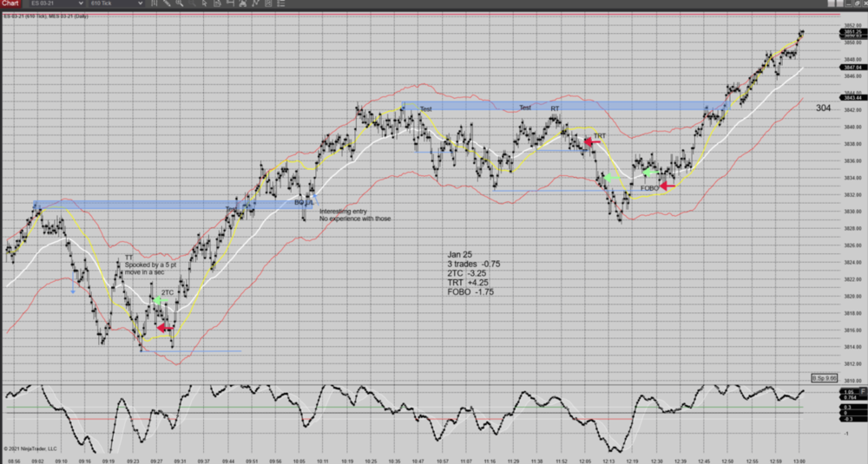Select the "Interesting entry" text annotation
Viewport: 868px width, 464px height.
coord(355,215)
